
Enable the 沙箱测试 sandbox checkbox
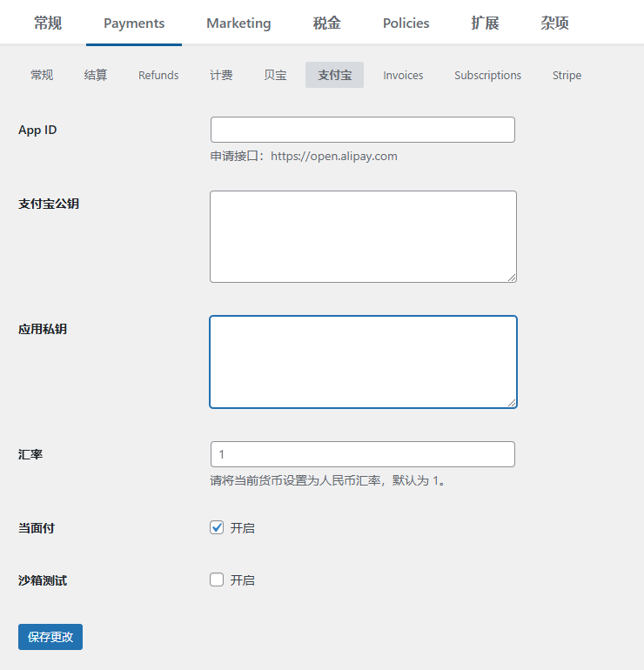coord(217,580)
